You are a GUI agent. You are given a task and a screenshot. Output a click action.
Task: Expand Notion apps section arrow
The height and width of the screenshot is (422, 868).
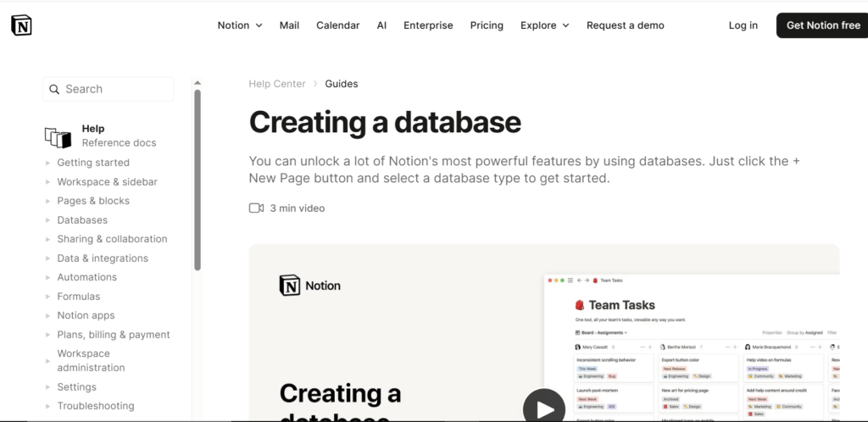(47, 315)
